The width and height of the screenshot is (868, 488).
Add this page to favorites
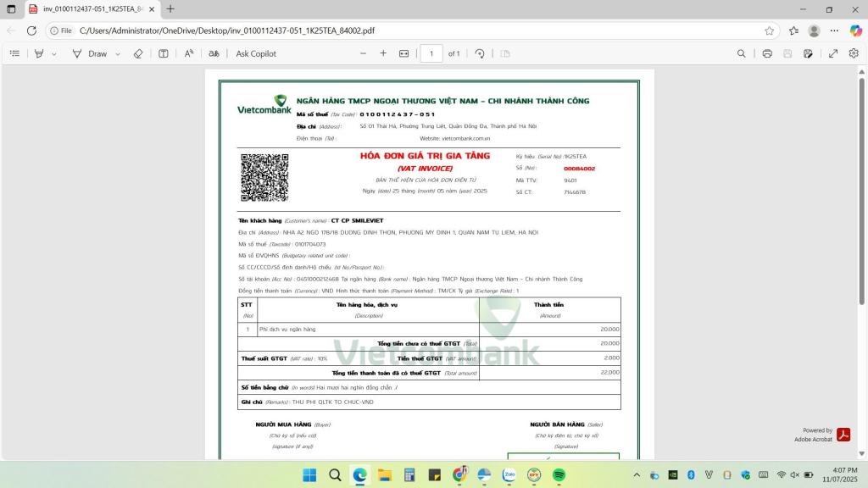pos(769,30)
